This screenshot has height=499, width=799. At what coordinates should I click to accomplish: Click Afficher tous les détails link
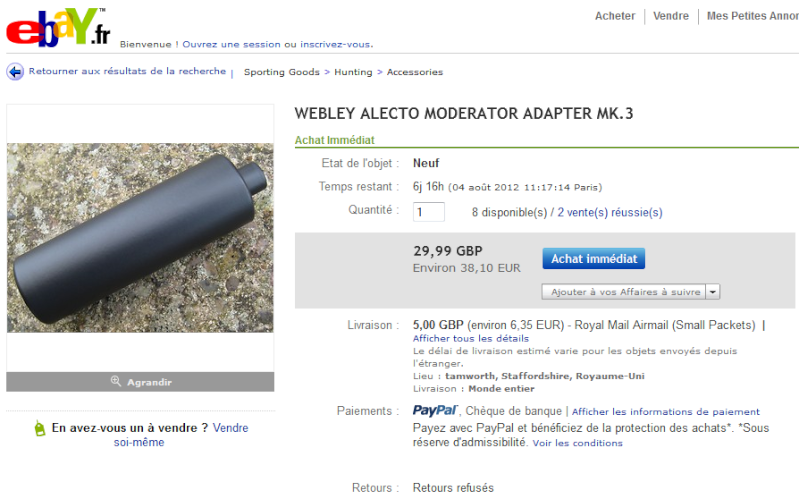tap(471, 338)
